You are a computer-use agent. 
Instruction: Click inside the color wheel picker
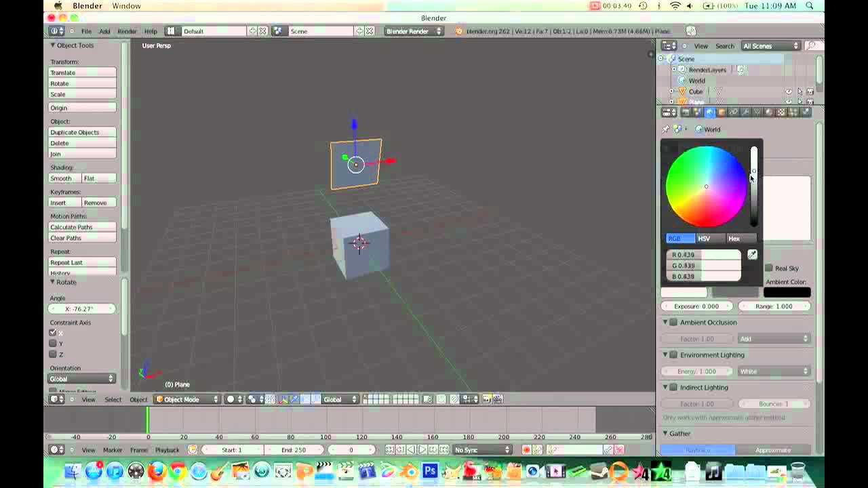click(706, 186)
